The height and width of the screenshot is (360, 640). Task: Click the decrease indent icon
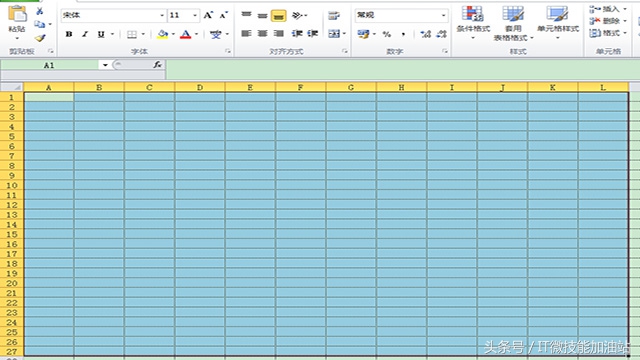(x=297, y=33)
